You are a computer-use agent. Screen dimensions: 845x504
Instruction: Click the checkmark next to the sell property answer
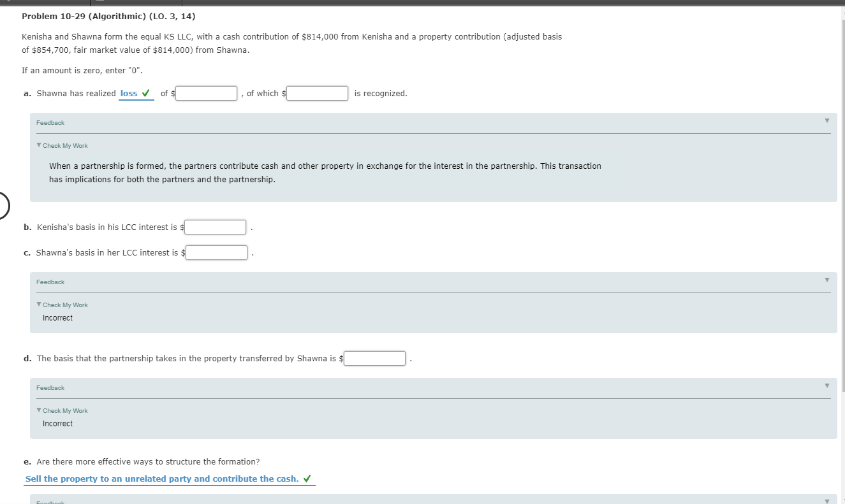(309, 479)
